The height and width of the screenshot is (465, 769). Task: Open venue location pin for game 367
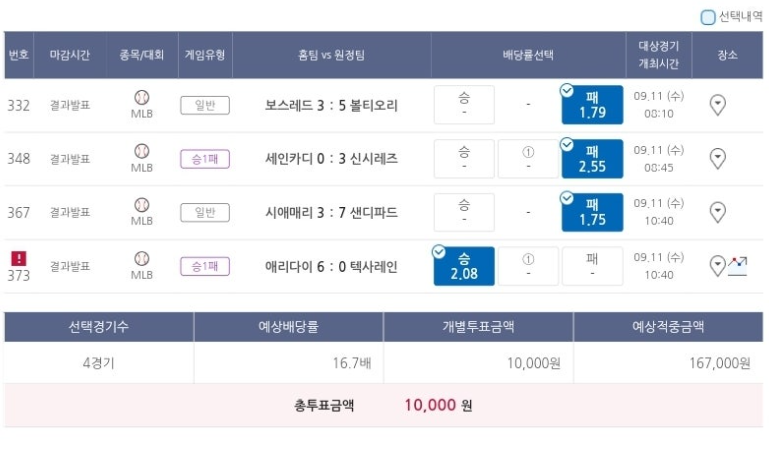tap(718, 212)
